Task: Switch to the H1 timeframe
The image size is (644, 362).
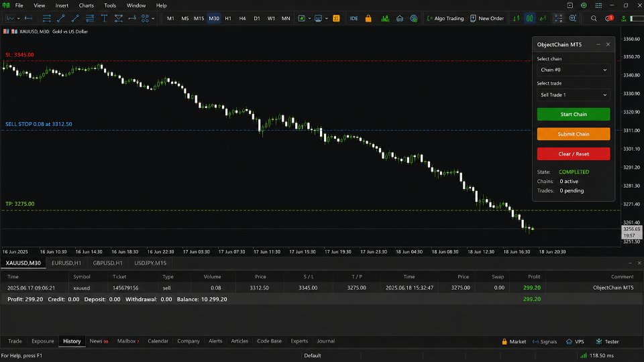Action: point(228,19)
